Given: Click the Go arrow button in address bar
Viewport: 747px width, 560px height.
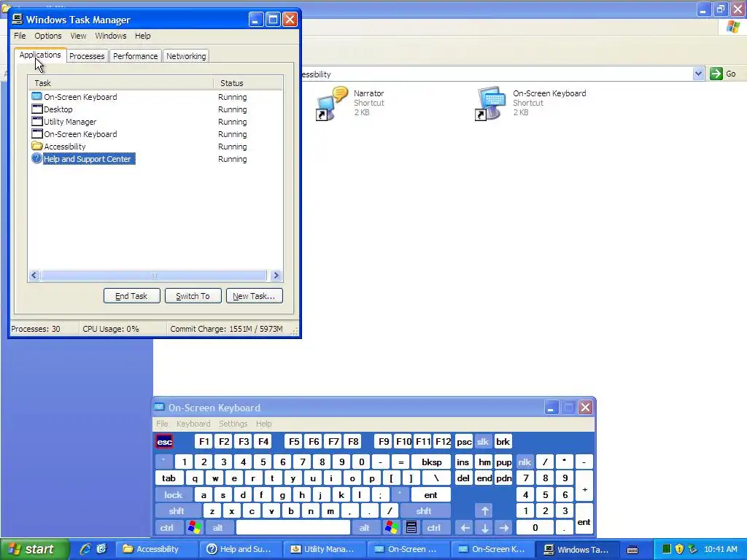Looking at the screenshot, I should click(x=716, y=74).
